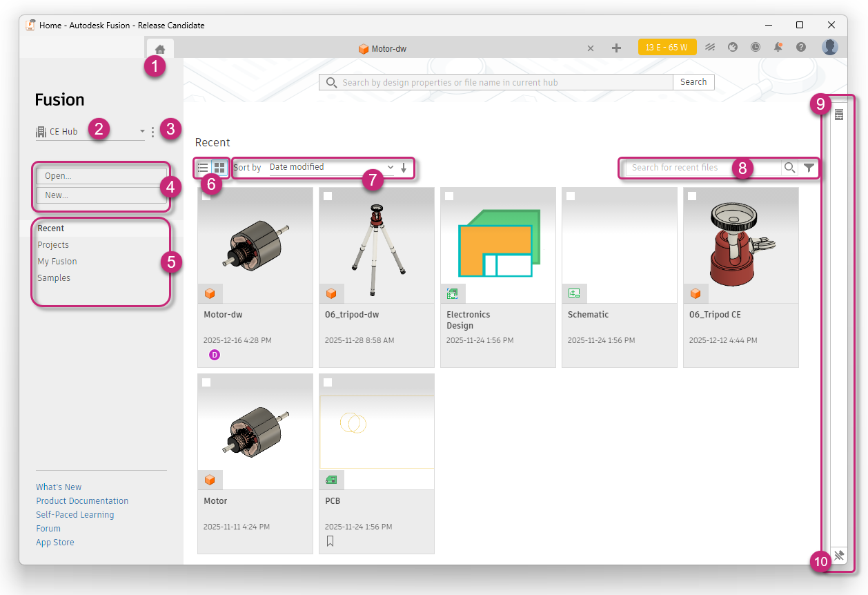Open the Motor-dw thumbnail
868x595 pixels.
255,245
